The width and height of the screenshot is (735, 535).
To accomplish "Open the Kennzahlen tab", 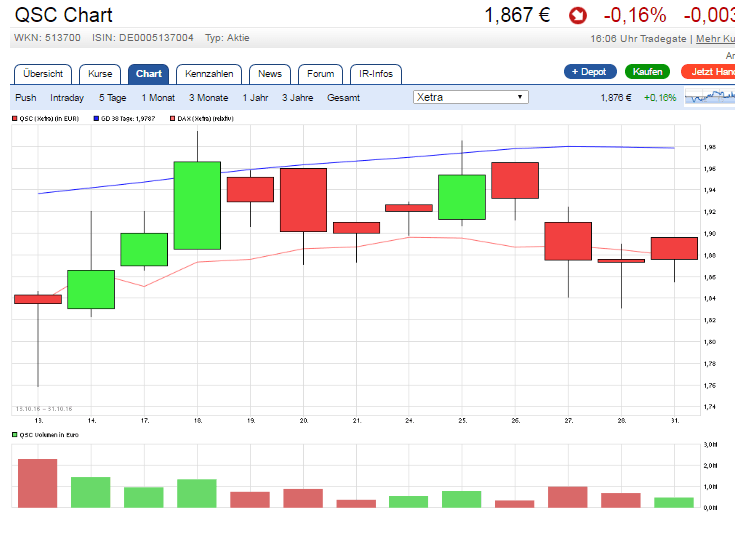I will (209, 74).
